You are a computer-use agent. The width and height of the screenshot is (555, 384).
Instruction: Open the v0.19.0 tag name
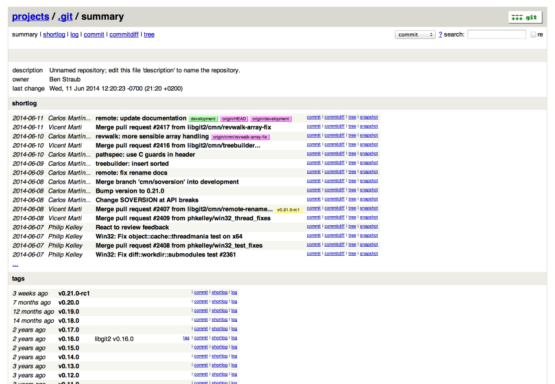[x=69, y=312]
